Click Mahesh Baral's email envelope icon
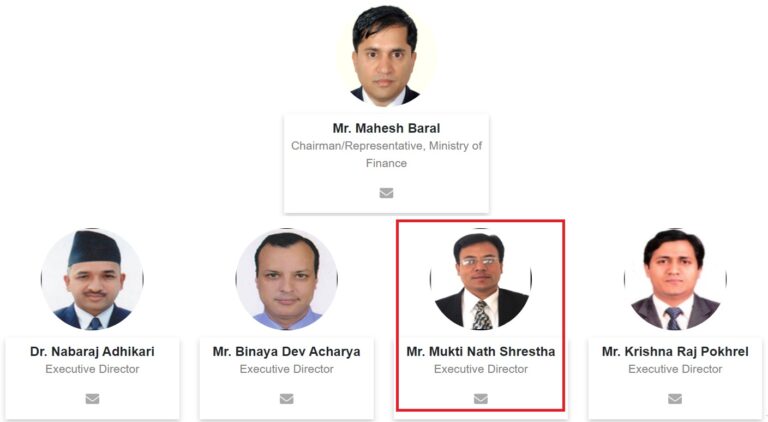This screenshot has width=768, height=422. (386, 193)
